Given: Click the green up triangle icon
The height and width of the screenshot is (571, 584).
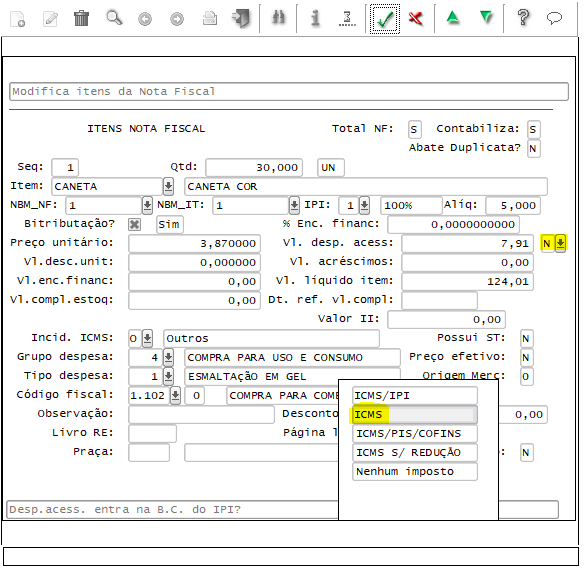Looking at the screenshot, I should (x=453, y=18).
